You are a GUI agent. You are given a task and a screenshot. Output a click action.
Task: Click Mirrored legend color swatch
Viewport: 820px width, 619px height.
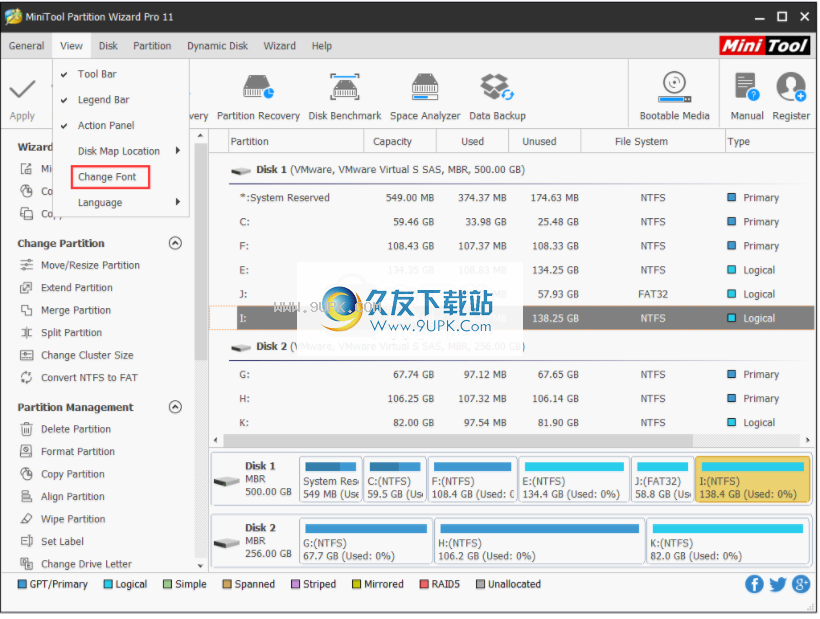(356, 584)
